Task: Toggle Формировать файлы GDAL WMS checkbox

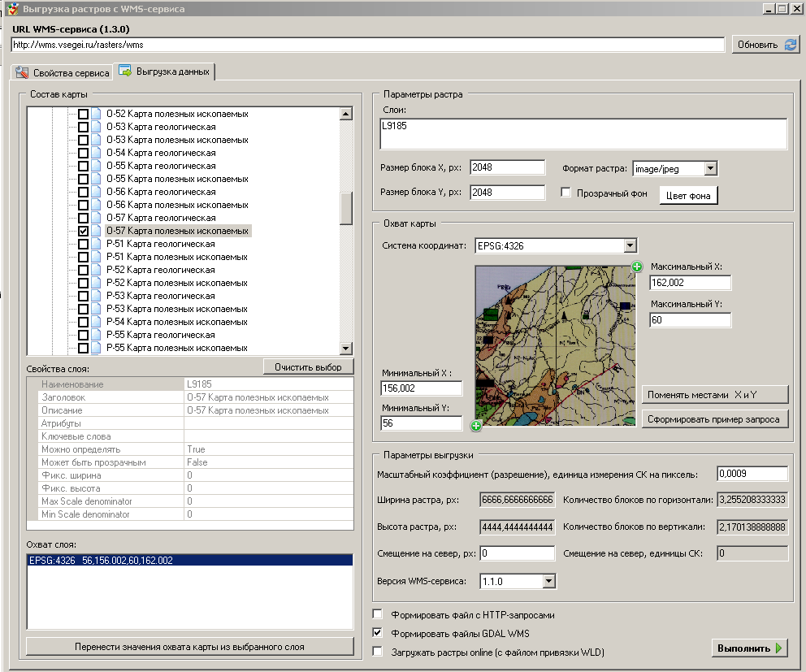Action: 377,632
